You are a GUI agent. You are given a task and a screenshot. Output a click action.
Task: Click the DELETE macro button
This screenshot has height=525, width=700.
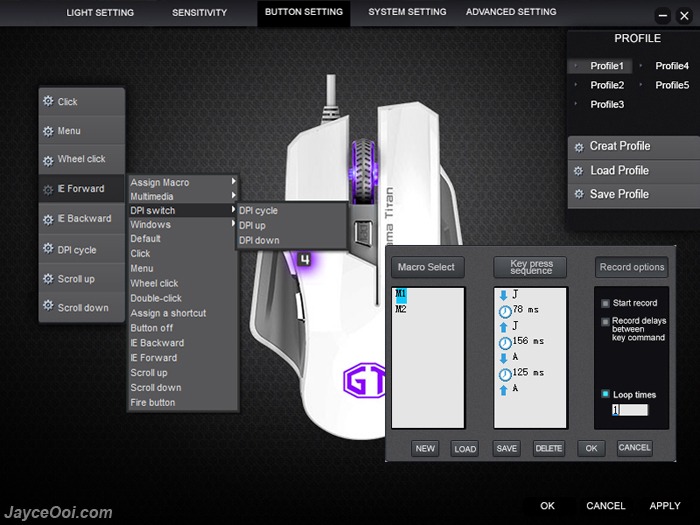coord(549,449)
